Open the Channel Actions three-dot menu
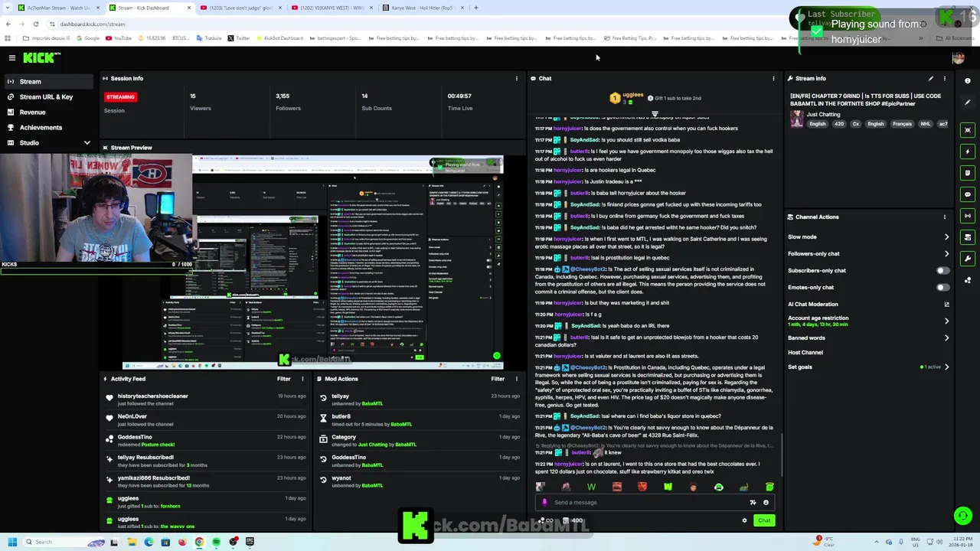 944,217
